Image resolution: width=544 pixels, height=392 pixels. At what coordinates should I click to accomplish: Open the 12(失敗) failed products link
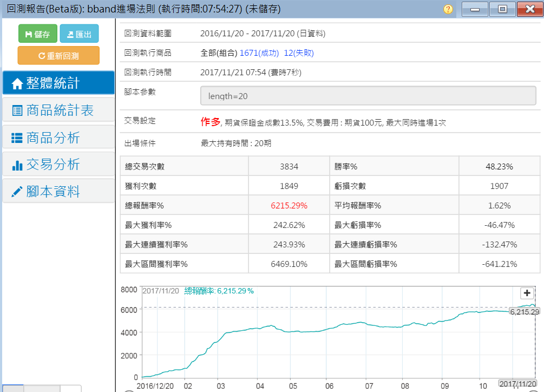tap(299, 53)
